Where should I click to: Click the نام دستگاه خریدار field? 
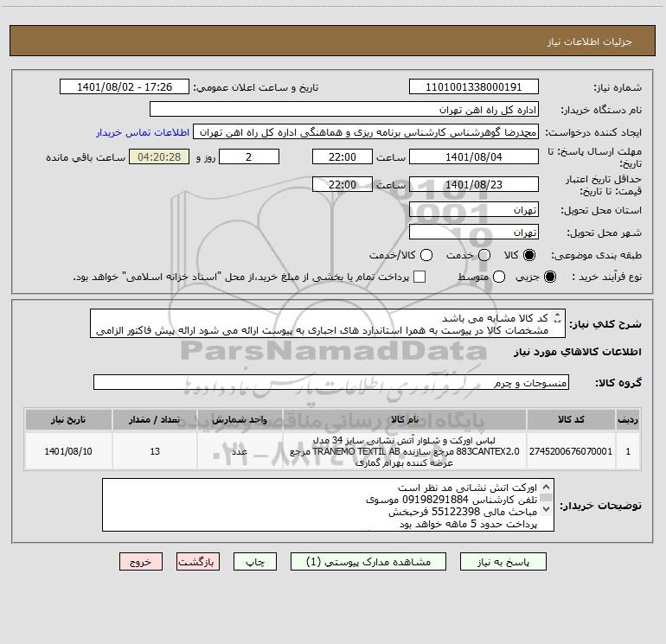coord(344,109)
